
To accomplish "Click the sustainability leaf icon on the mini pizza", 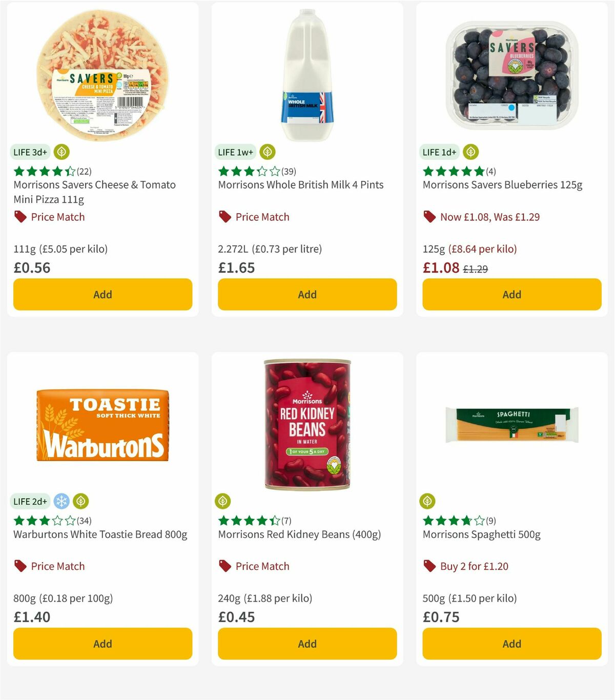I will 61,152.
